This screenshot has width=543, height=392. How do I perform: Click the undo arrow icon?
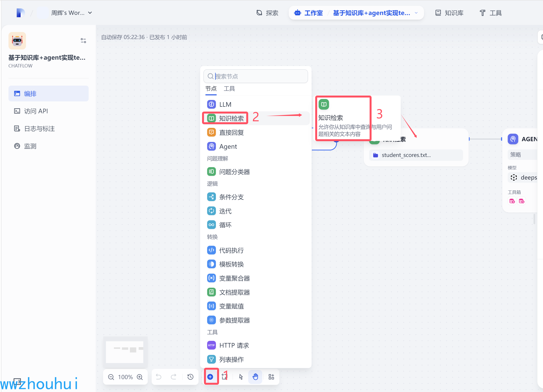click(159, 377)
